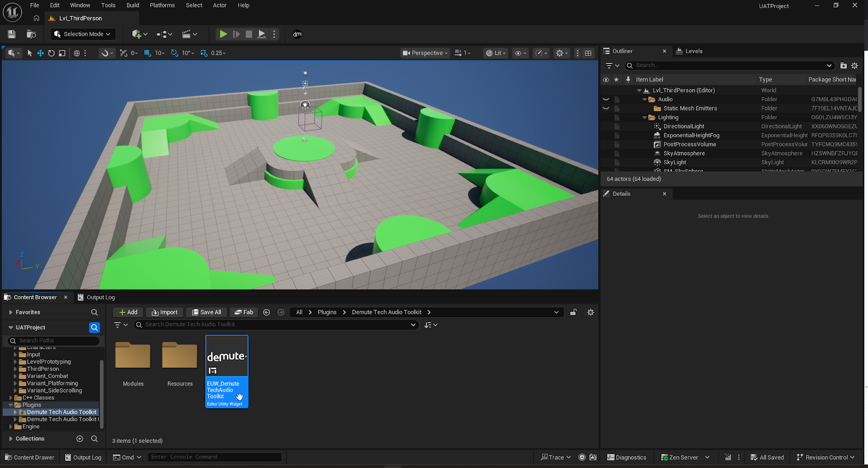The width and height of the screenshot is (868, 468).
Task: Click the viewport layout grid icon
Action: (x=588, y=53)
